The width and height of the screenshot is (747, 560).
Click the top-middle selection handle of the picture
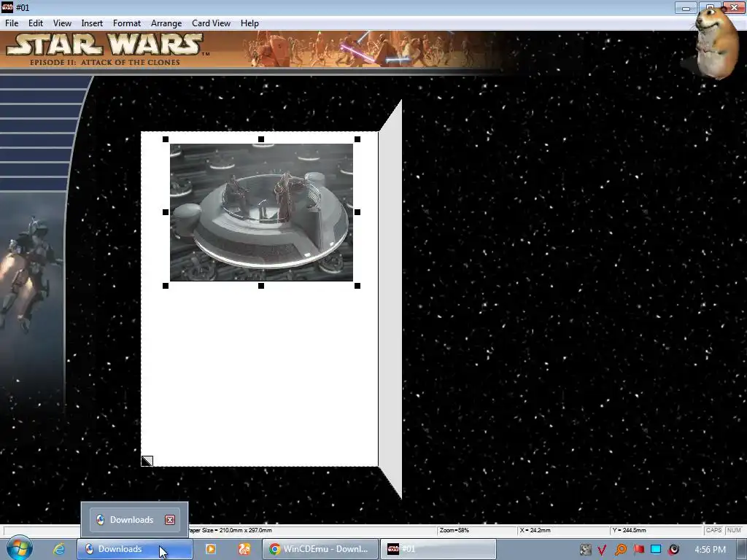point(261,139)
